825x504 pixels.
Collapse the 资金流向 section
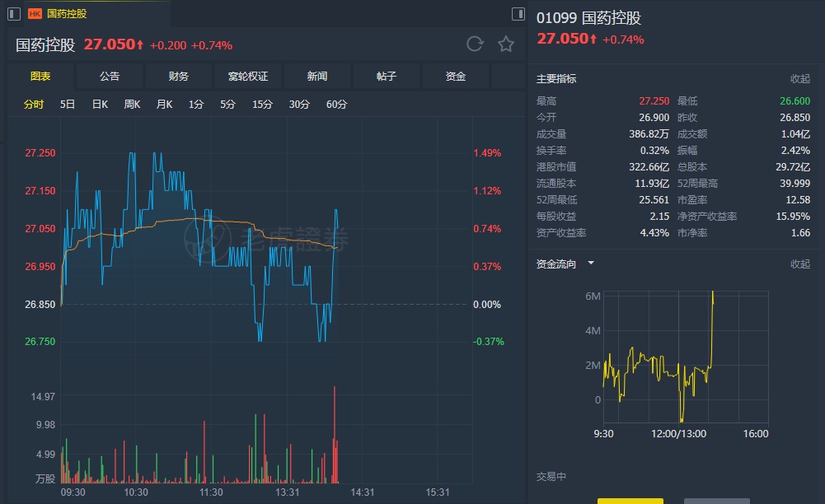pos(799,264)
